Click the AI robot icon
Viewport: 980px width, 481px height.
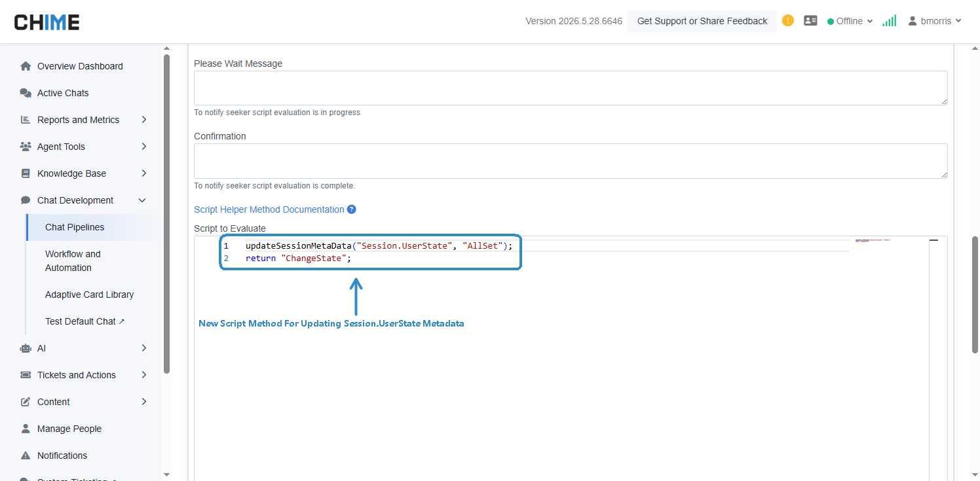(26, 348)
